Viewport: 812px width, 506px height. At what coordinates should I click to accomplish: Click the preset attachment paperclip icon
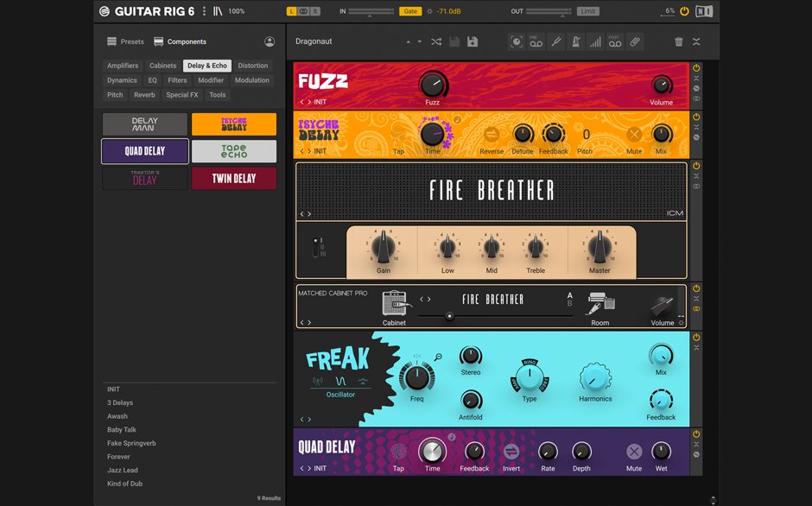[635, 41]
